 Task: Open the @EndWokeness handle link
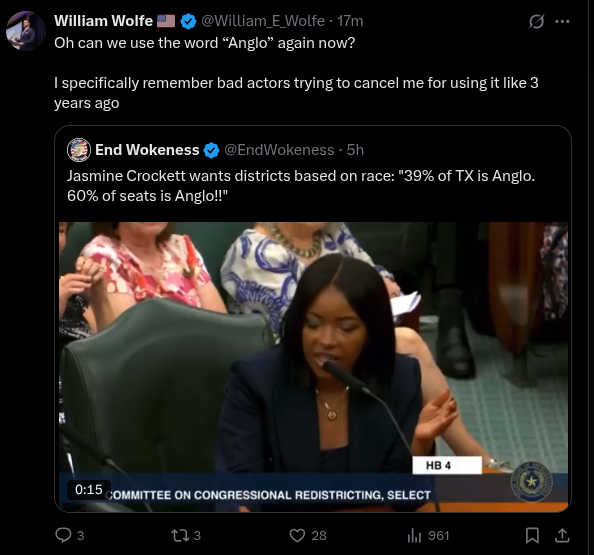(x=279, y=150)
